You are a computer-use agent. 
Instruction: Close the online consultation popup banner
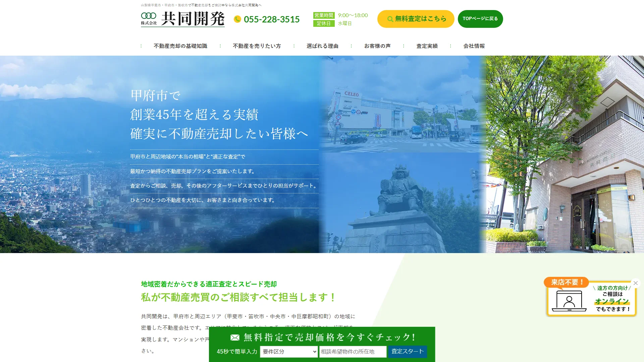point(636,283)
